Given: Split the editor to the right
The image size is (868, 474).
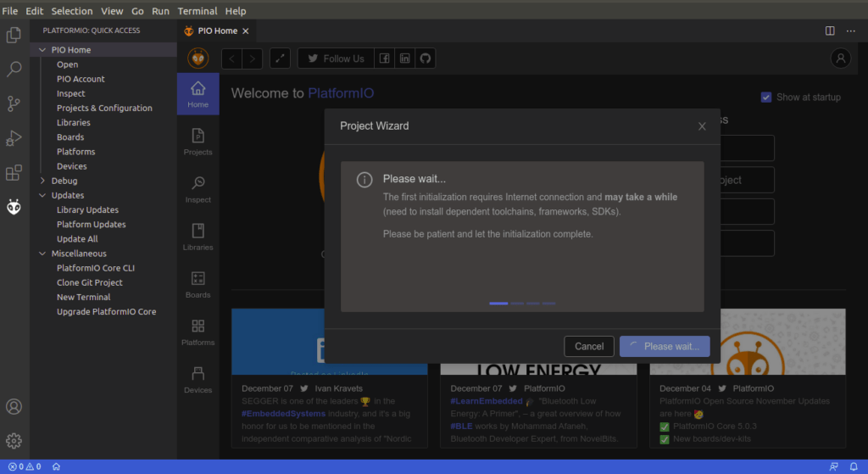Looking at the screenshot, I should coord(830,31).
